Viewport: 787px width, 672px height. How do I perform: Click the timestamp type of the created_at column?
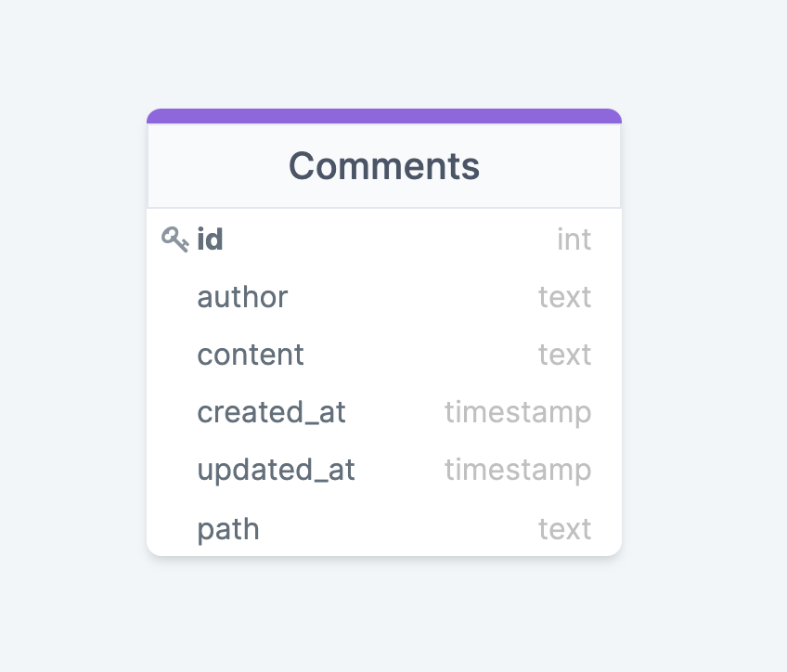(517, 412)
